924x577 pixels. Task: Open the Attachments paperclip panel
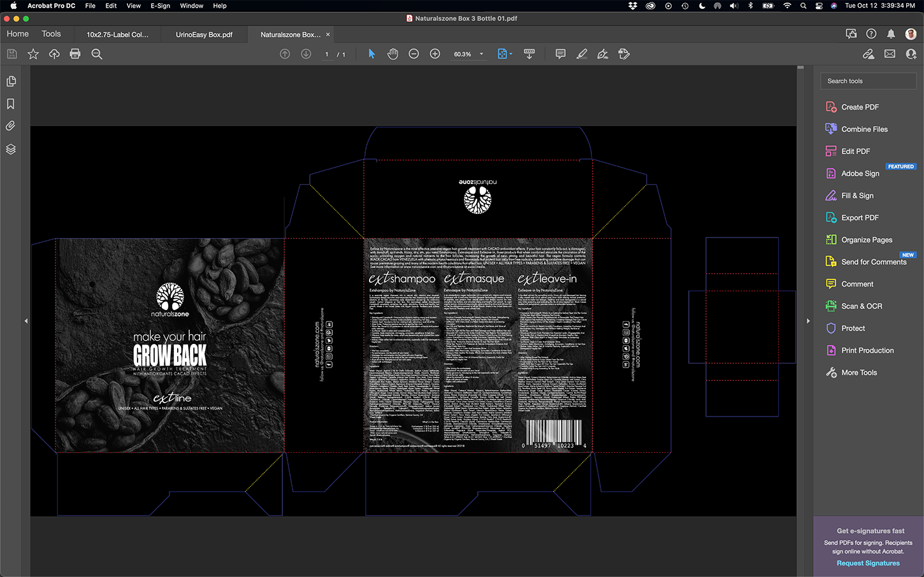pos(11,126)
